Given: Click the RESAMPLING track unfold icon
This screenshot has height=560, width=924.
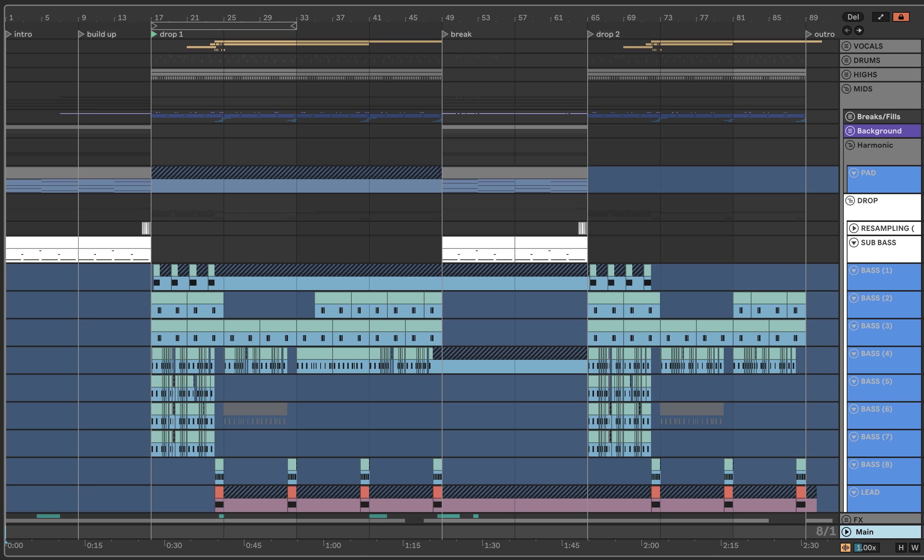Looking at the screenshot, I should click(x=854, y=228).
